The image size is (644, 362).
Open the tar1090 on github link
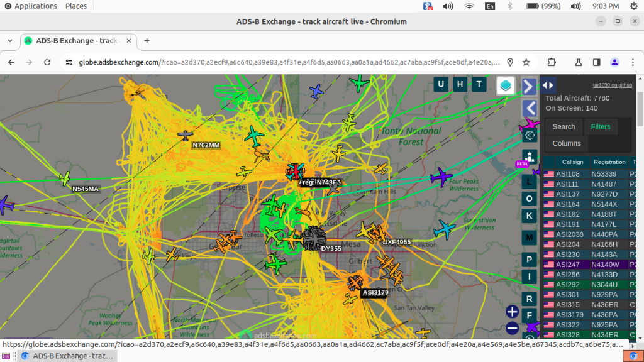point(612,85)
